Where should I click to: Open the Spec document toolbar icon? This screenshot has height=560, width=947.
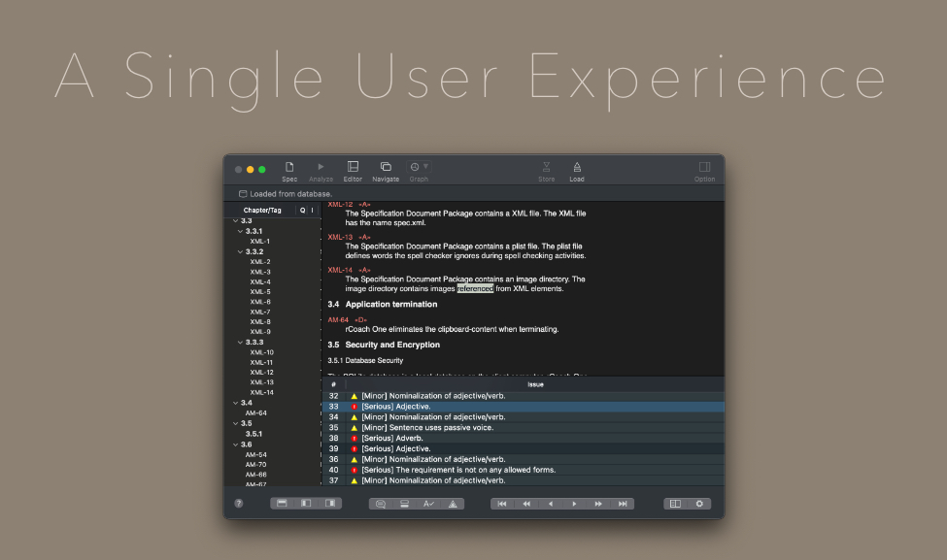pos(289,171)
